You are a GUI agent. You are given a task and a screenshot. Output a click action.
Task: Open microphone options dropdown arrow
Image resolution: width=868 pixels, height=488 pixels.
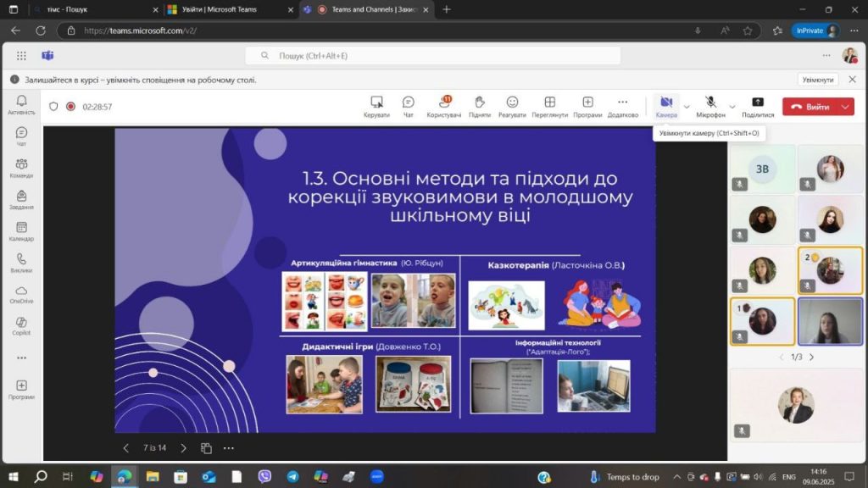pos(732,107)
